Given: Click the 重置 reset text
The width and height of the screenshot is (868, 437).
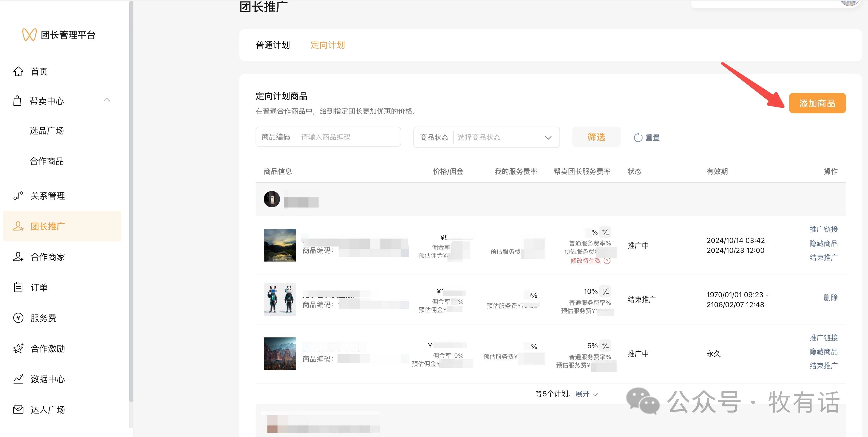Looking at the screenshot, I should tap(652, 138).
